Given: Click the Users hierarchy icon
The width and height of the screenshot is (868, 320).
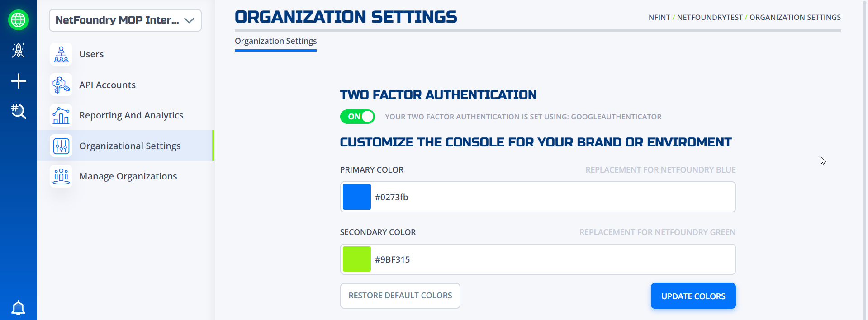Looking at the screenshot, I should click(x=61, y=54).
